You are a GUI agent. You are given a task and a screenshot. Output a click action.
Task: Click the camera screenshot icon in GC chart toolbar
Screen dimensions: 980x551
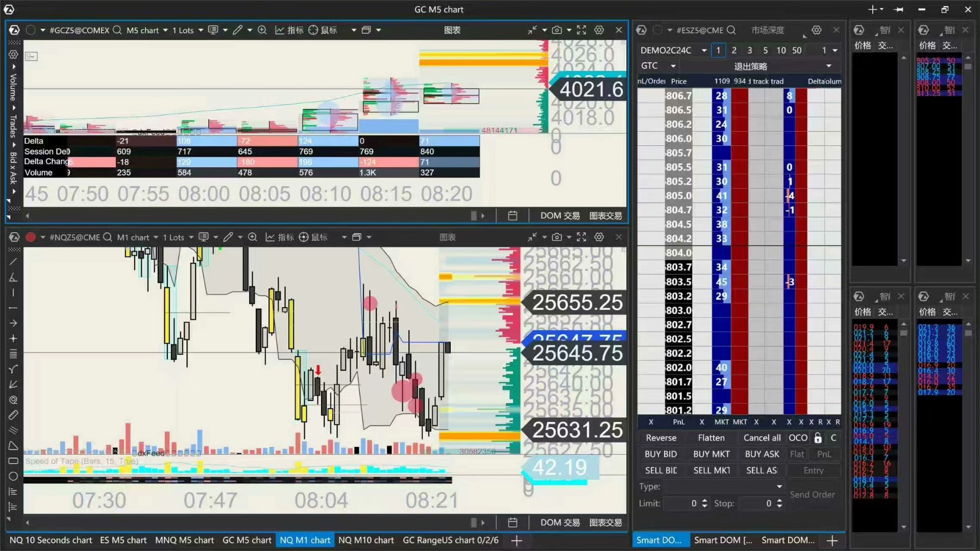557,30
